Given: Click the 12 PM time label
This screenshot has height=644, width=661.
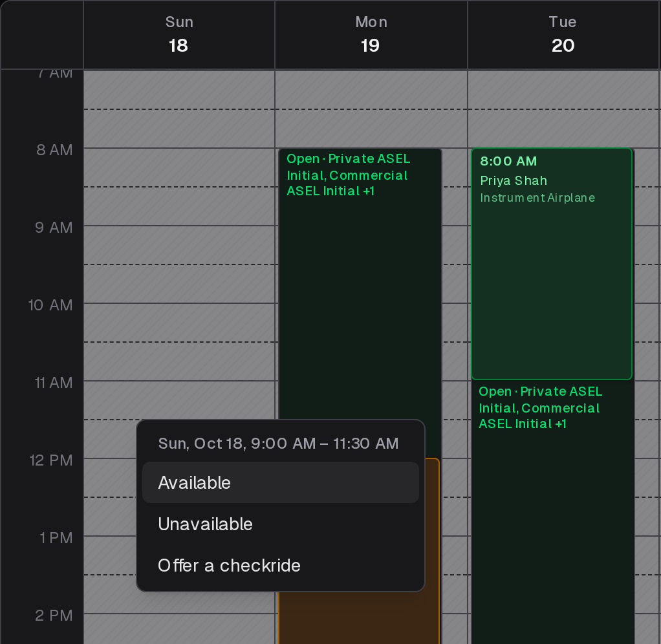Looking at the screenshot, I should click(51, 460).
